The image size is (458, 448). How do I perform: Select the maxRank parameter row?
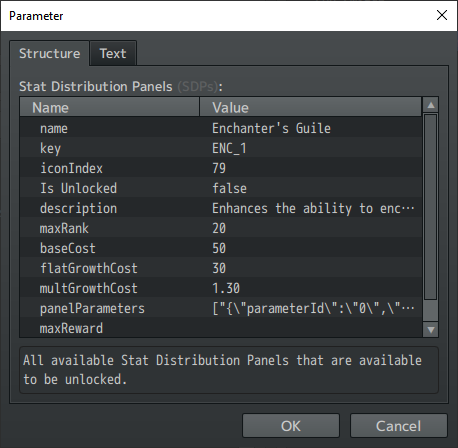point(221,228)
